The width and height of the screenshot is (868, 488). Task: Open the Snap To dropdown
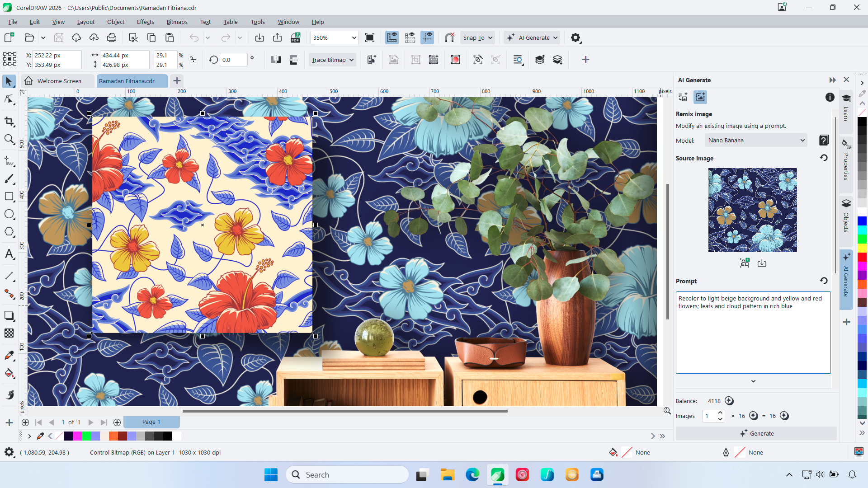click(x=477, y=38)
